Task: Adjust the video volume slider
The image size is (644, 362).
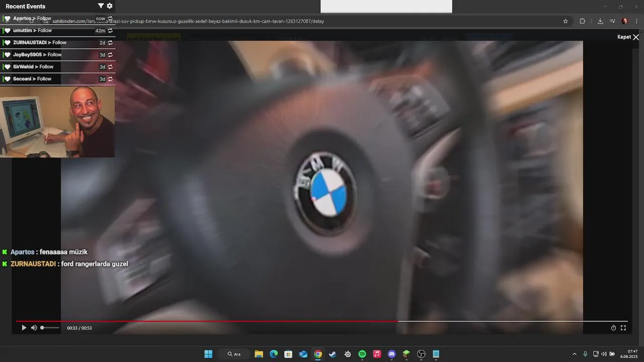Action: [50, 328]
